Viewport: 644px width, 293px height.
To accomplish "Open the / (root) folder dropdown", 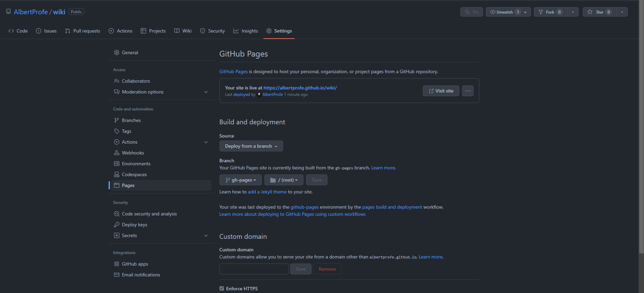I will [284, 180].
